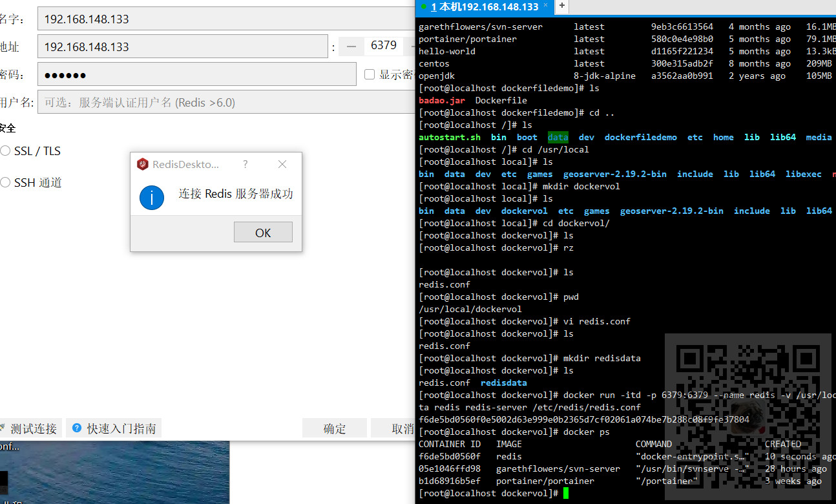Click 'redisdata' directory name in terminal
The width and height of the screenshot is (836, 504).
click(504, 383)
